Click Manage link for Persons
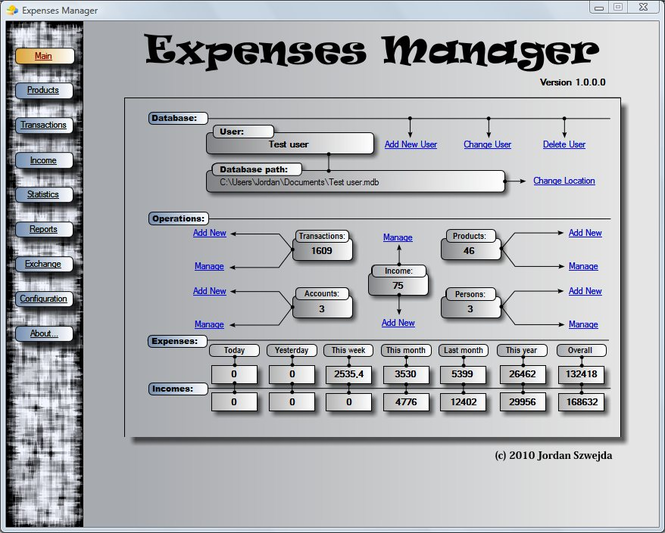The width and height of the screenshot is (665, 533). tap(583, 325)
